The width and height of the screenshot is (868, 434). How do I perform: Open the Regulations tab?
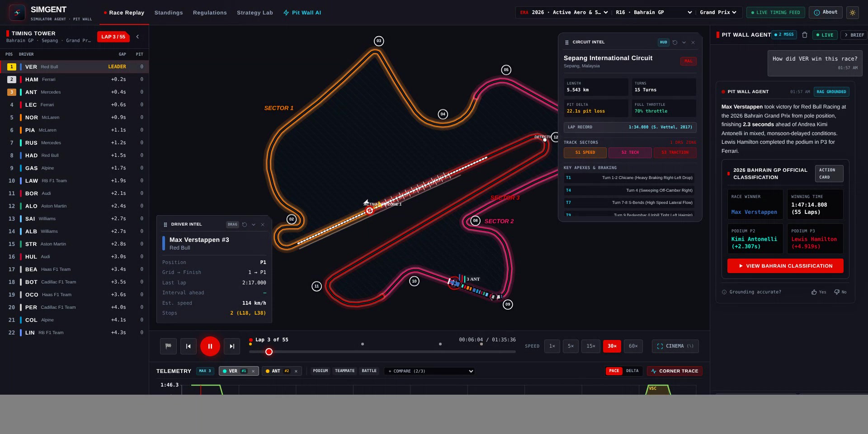pyautogui.click(x=210, y=13)
